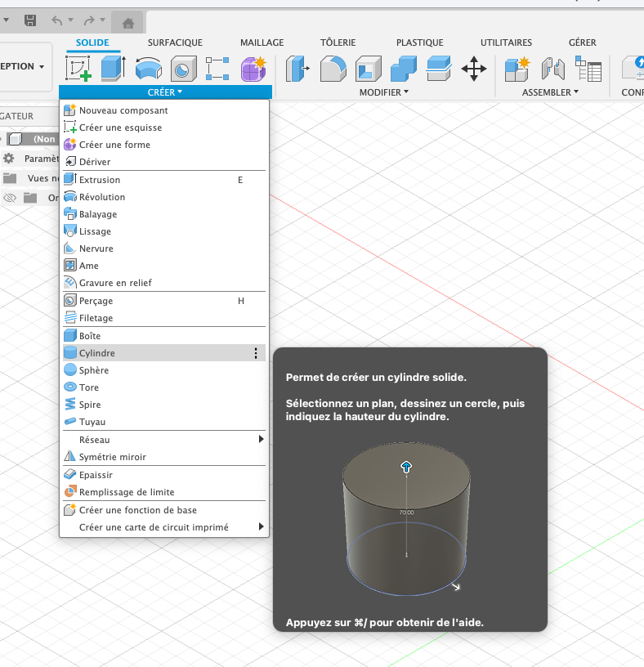Toggle visibility eye icon in the browser
This screenshot has width=644, height=667.
tap(10, 198)
